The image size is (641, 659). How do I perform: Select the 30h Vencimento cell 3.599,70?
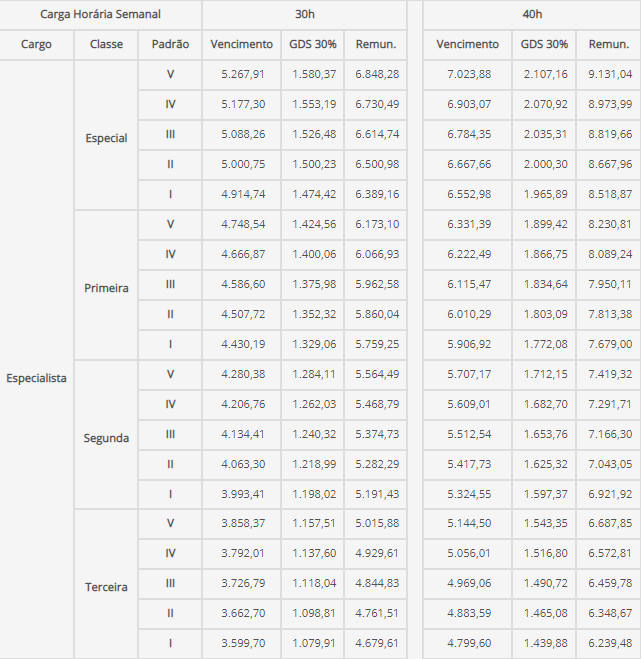[243, 643]
